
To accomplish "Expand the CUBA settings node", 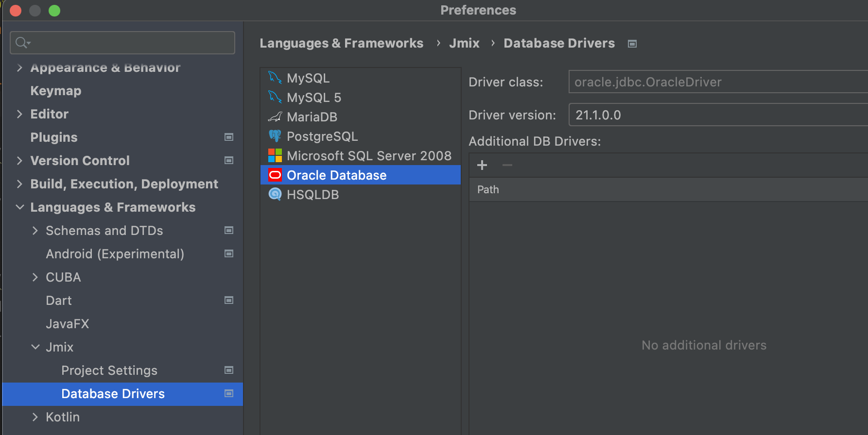I will [35, 277].
